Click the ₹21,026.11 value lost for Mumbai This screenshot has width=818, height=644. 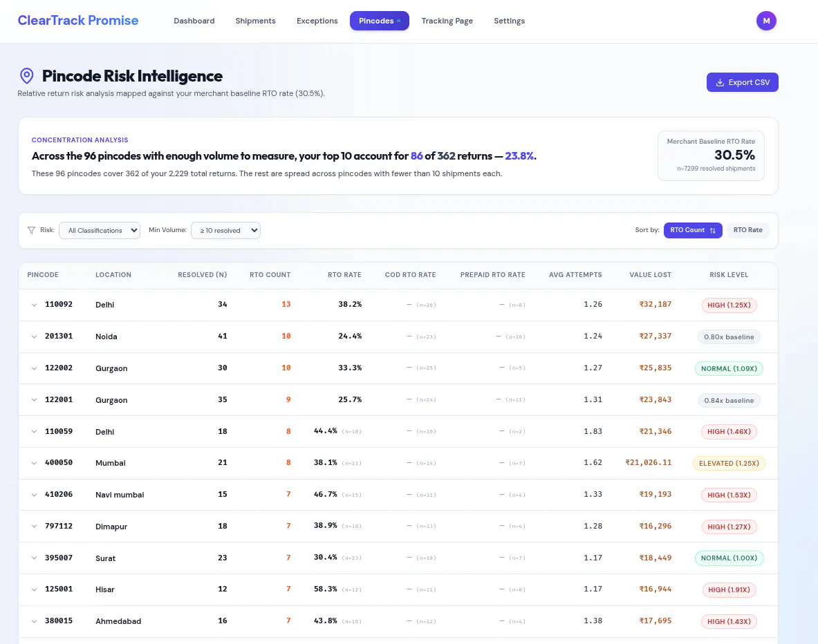click(x=649, y=462)
